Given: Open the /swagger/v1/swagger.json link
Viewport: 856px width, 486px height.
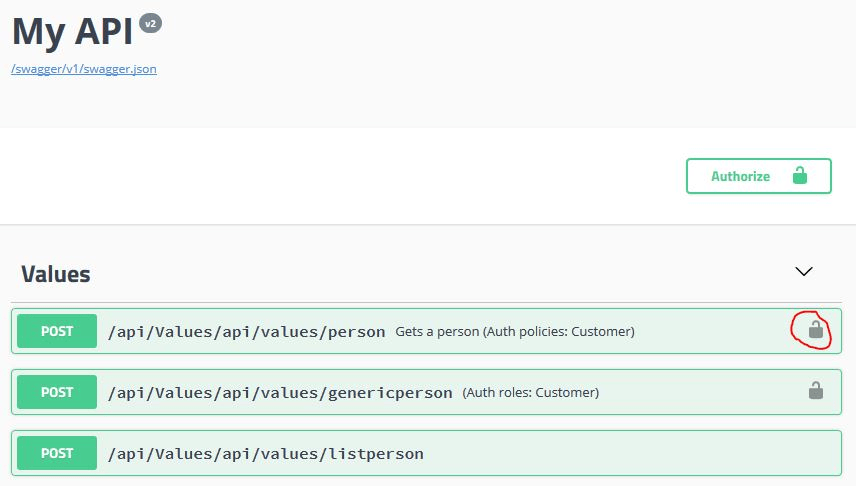Looking at the screenshot, I should [x=84, y=69].
